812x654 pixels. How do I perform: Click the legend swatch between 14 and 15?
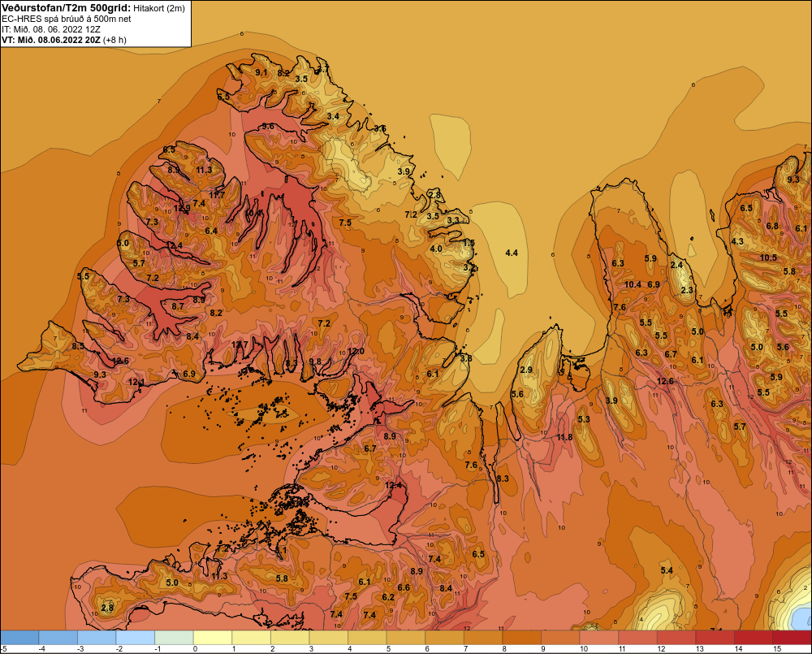coord(754,638)
